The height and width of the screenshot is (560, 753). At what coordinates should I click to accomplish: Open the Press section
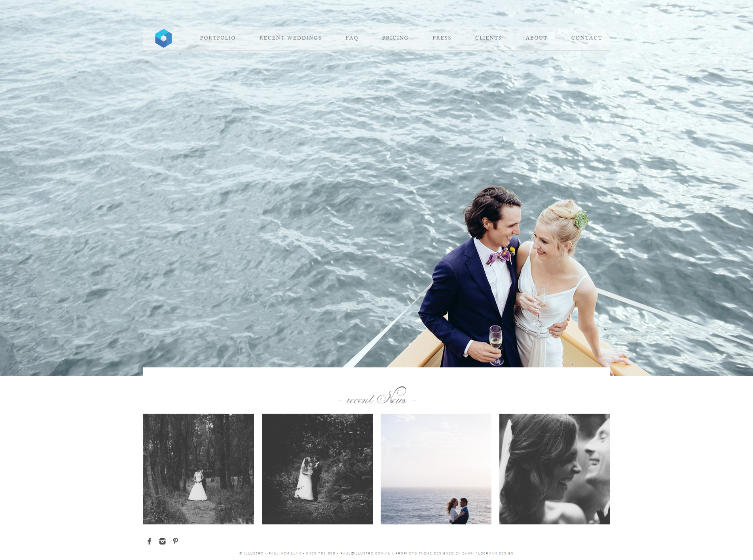pos(442,38)
